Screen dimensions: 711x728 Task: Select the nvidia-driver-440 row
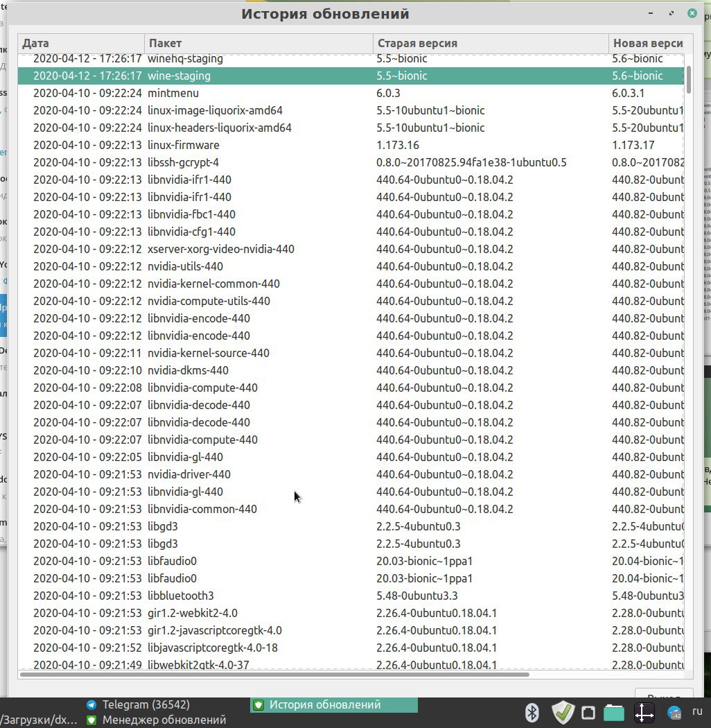351,474
